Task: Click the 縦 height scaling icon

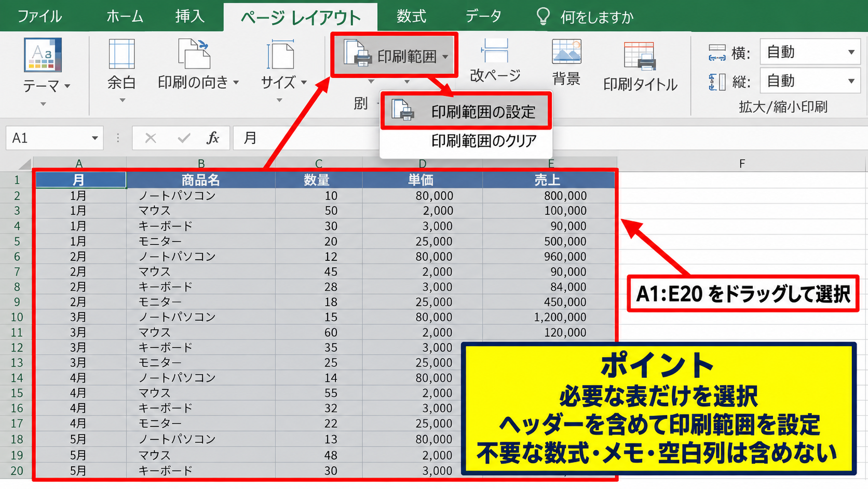Action: (x=717, y=82)
